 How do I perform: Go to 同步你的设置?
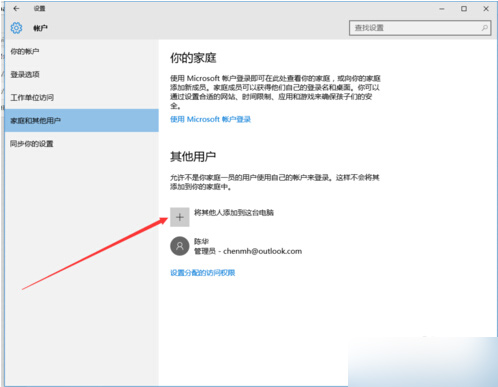pos(32,144)
